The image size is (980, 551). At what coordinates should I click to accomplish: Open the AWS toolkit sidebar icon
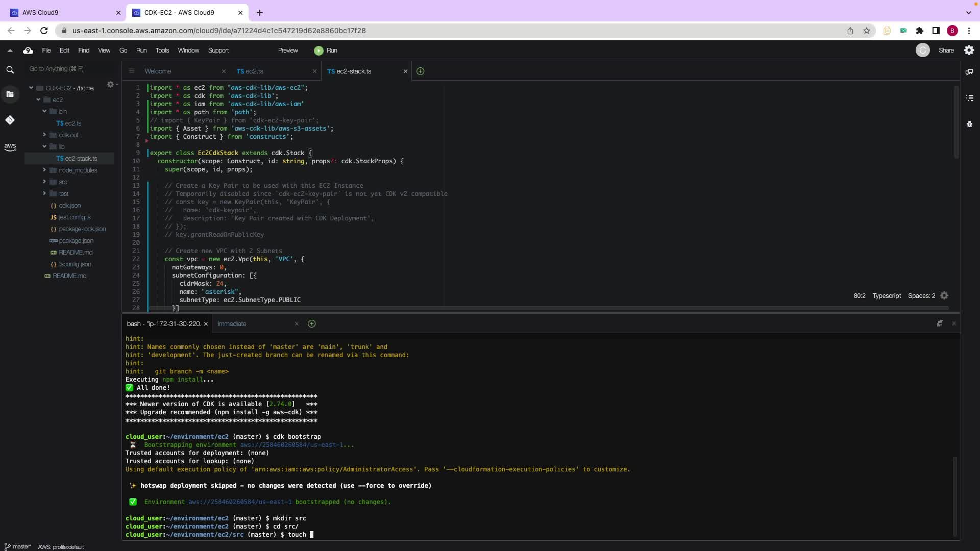pyautogui.click(x=10, y=147)
